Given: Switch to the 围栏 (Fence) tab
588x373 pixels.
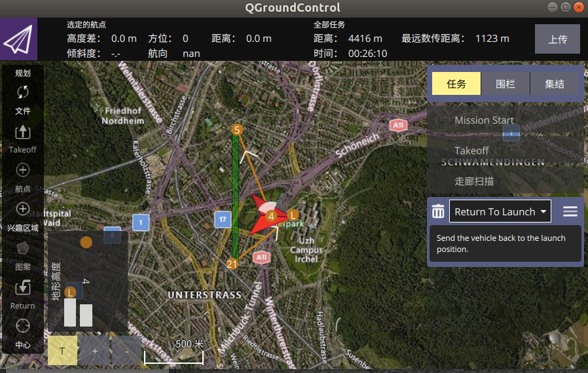Looking at the screenshot, I should (x=505, y=84).
